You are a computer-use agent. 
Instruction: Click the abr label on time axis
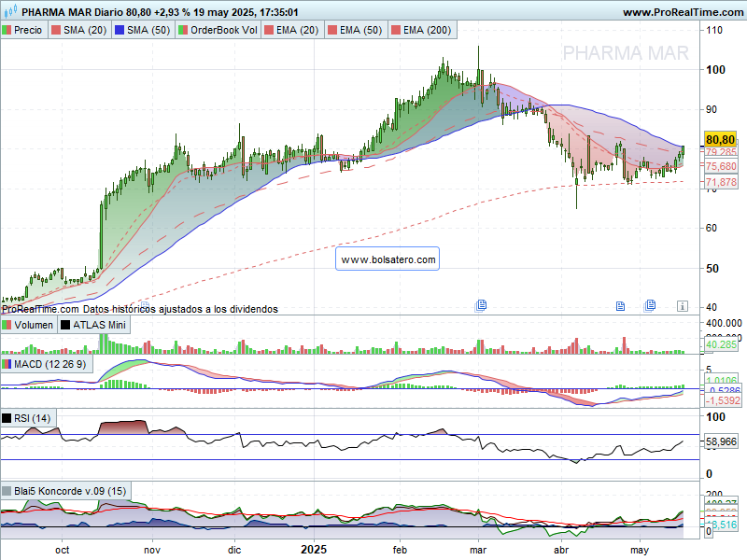pyautogui.click(x=561, y=550)
